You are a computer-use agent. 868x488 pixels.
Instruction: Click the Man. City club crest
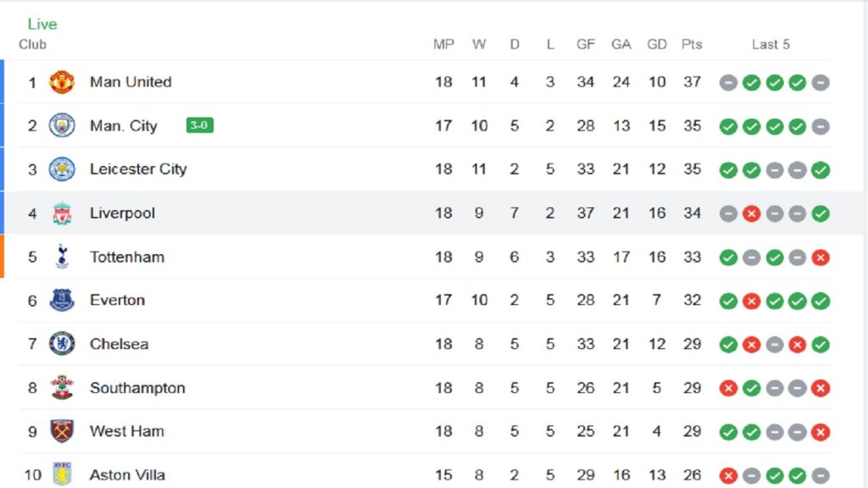click(x=61, y=125)
